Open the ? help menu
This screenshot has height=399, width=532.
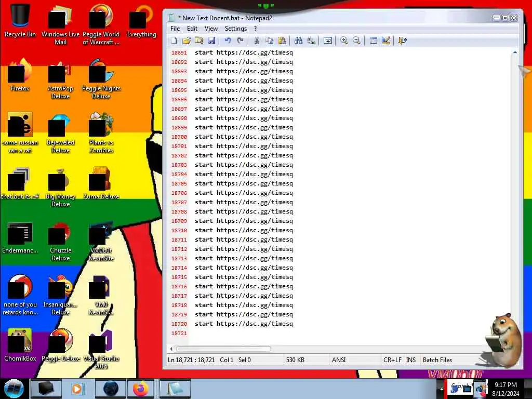(256, 29)
